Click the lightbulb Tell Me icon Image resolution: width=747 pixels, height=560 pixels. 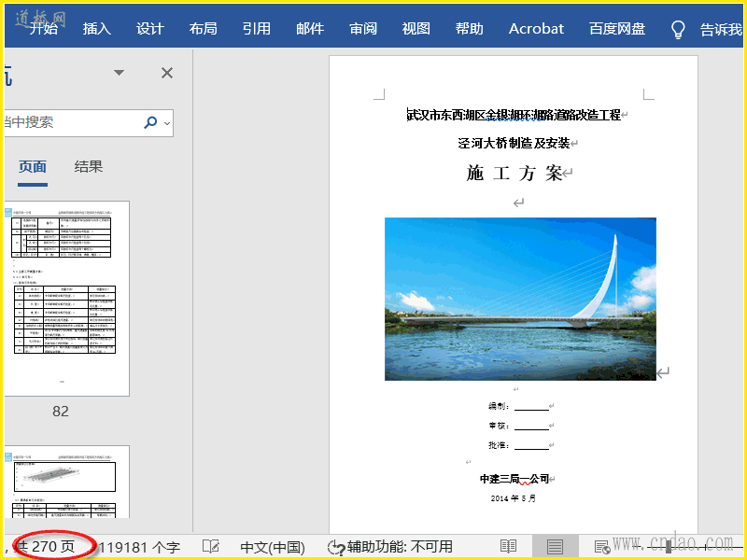pyautogui.click(x=678, y=30)
